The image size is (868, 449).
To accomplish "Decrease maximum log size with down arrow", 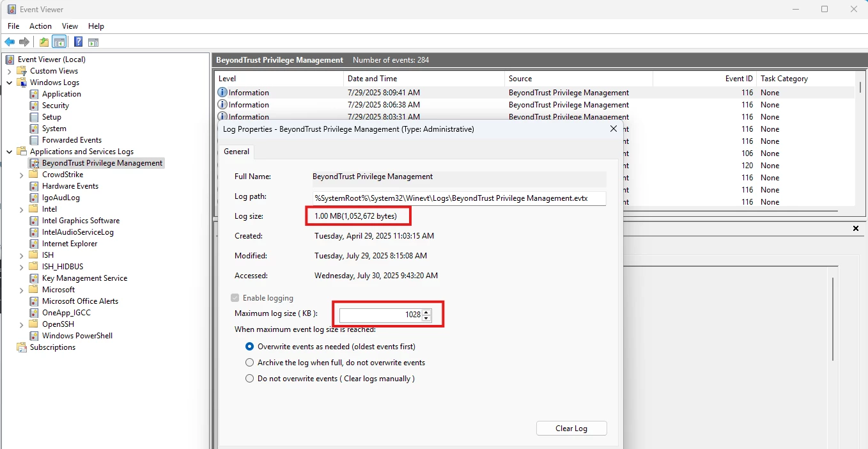I will coord(426,318).
